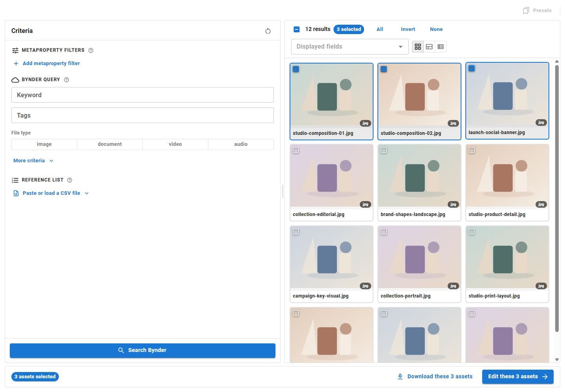The image size is (565, 392).
Task: Select the audio file type
Action: 241,144
